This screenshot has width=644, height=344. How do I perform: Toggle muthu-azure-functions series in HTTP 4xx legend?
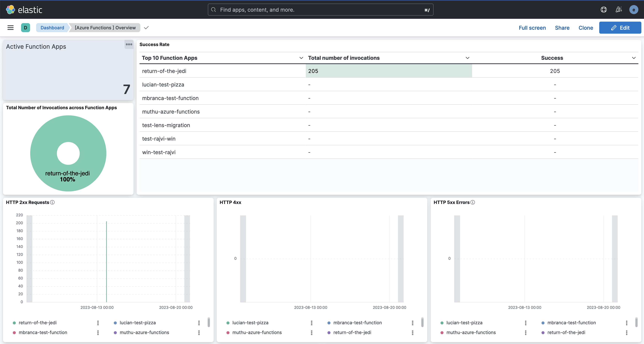tap(257, 333)
